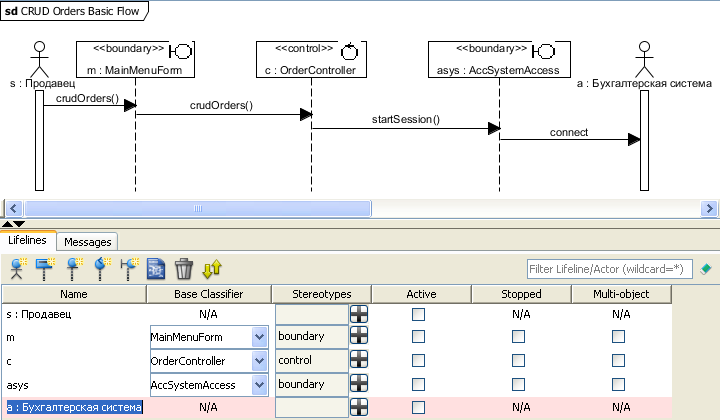Viewport: 720px width, 420px height.
Task: Click the Base Classifier column header
Action: [208, 294]
